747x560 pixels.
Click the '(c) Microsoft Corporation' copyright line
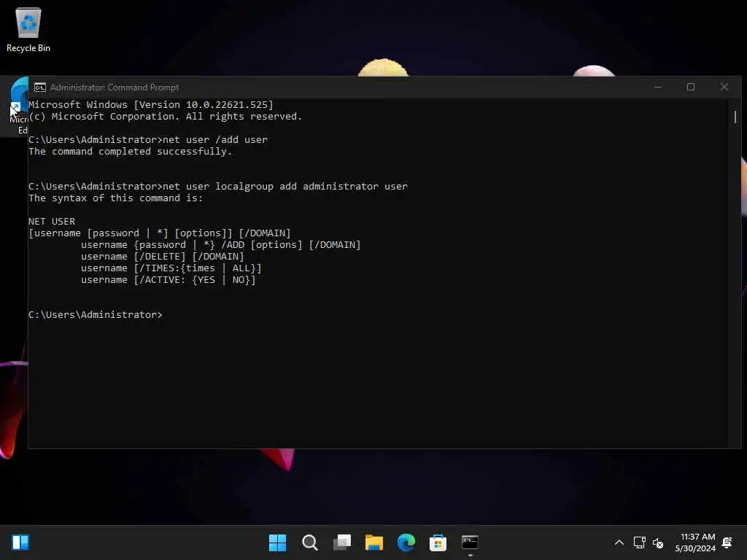tap(166, 117)
